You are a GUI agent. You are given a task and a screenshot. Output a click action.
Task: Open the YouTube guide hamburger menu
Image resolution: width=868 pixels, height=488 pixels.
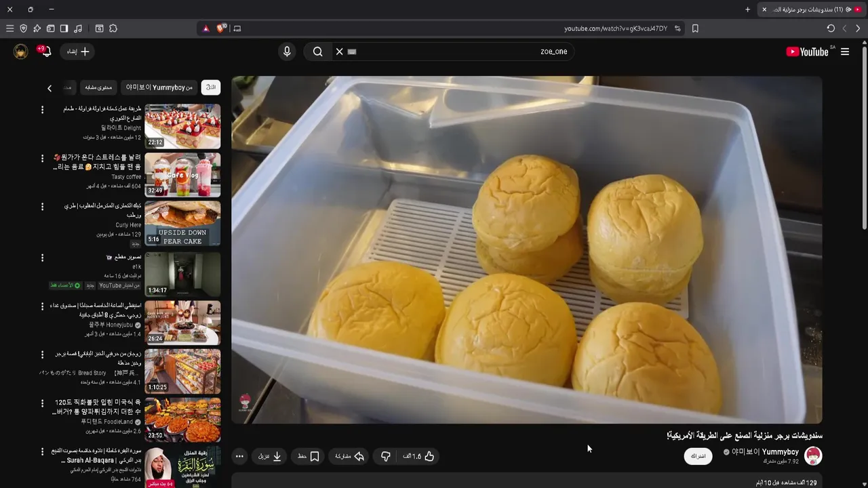(x=845, y=52)
